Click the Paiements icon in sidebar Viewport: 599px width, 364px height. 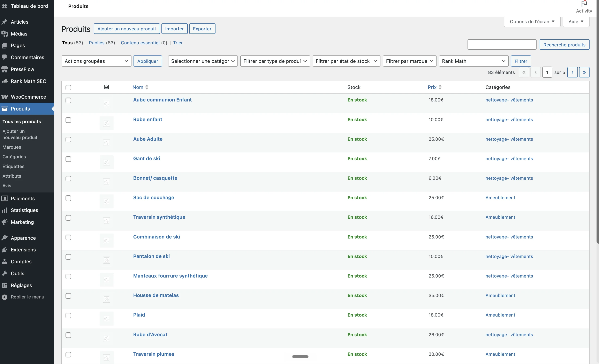coord(5,198)
